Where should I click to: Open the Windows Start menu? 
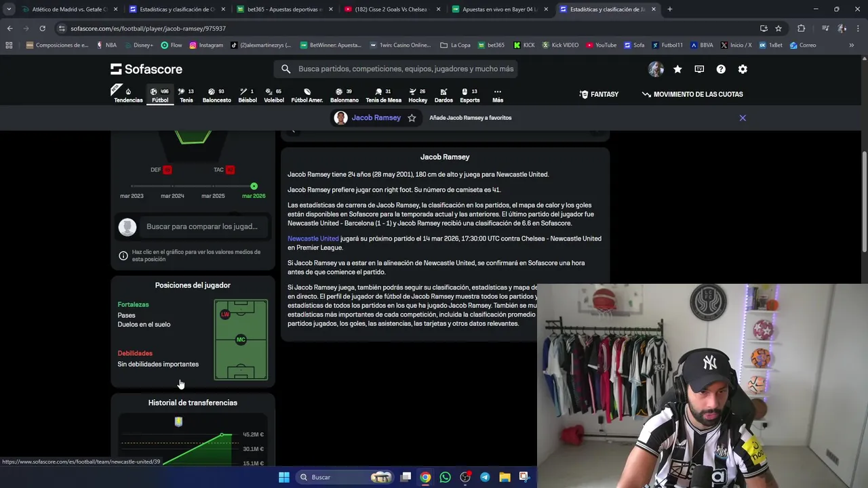click(284, 477)
